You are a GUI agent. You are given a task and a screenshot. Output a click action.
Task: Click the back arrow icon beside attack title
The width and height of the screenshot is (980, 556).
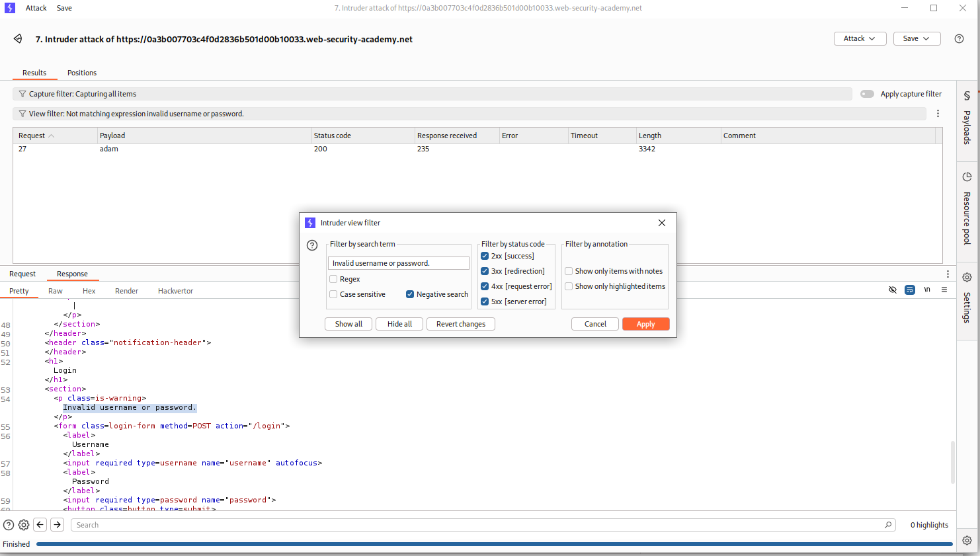18,39
